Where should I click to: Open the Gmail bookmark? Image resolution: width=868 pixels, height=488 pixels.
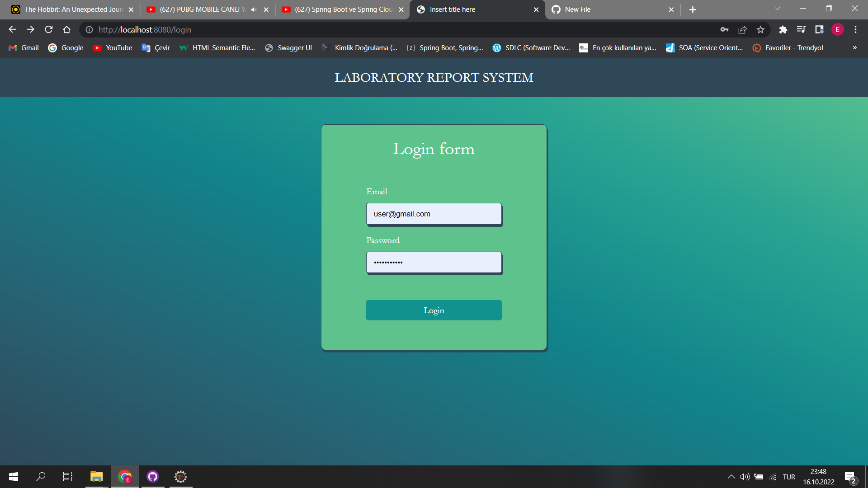point(24,47)
